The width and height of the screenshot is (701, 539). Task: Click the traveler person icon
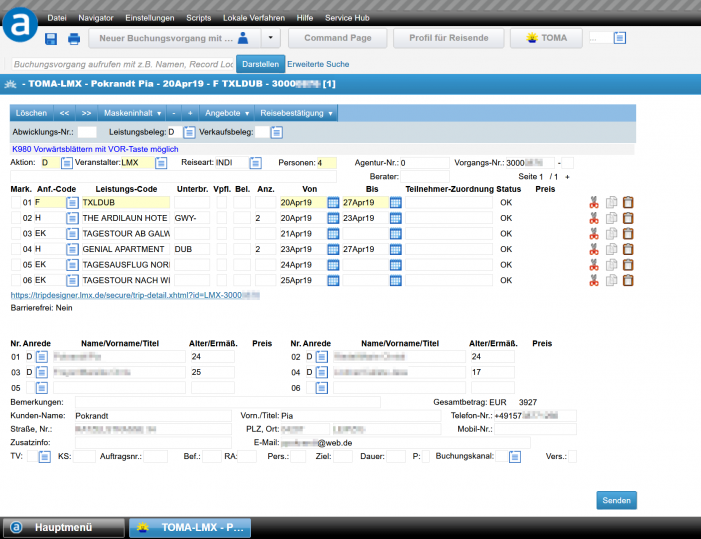point(243,38)
